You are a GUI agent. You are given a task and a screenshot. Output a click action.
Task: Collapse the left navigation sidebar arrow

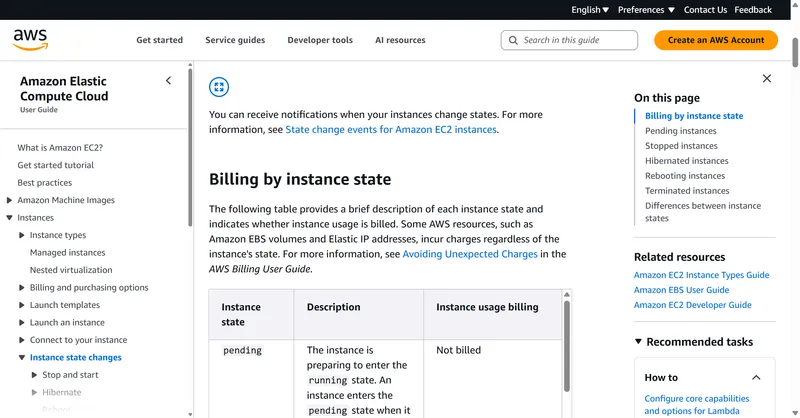click(x=168, y=81)
